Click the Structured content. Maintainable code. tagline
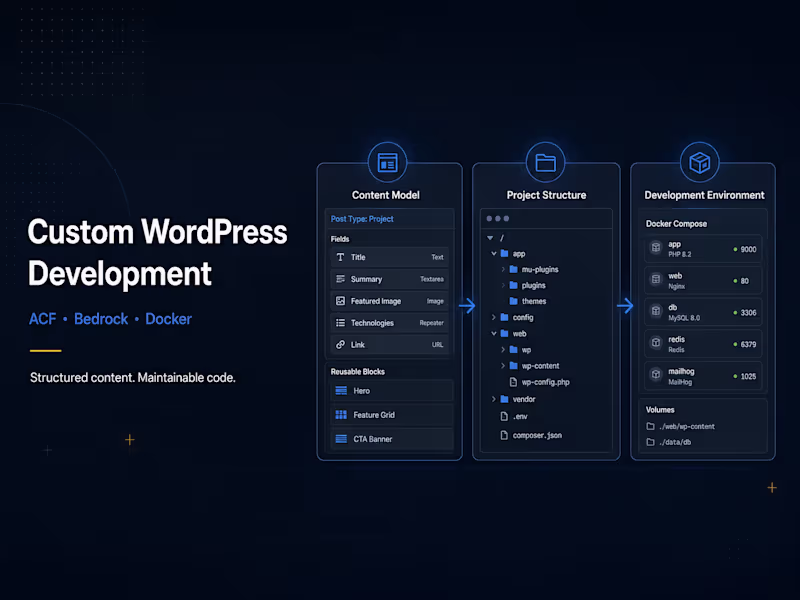This screenshot has width=800, height=600. pyautogui.click(x=133, y=378)
